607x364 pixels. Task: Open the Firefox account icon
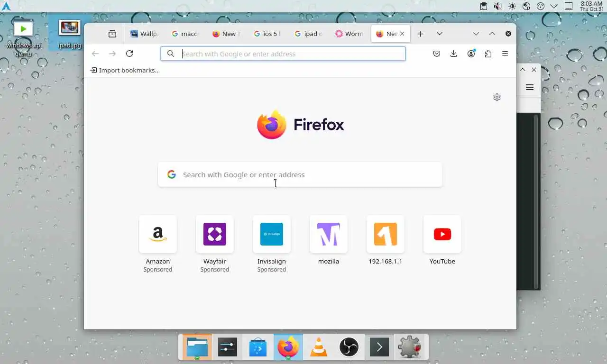point(471,54)
